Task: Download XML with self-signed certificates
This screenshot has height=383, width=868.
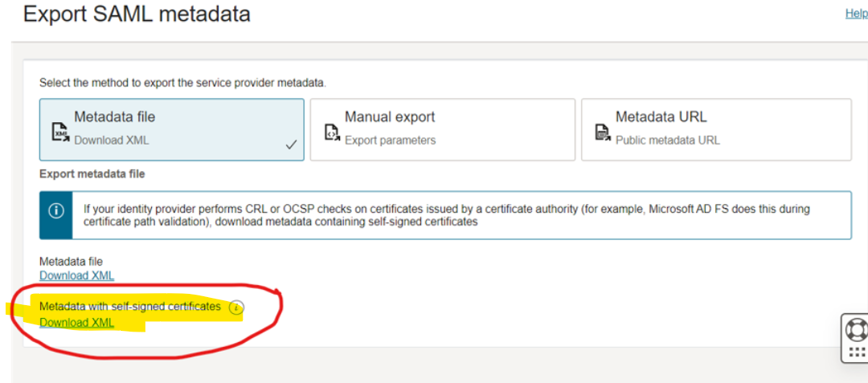Action: point(77,323)
